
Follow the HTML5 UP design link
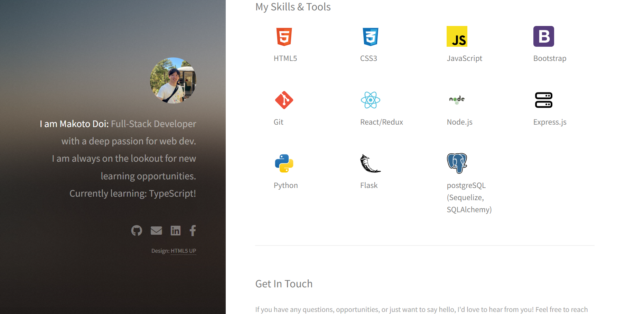click(x=183, y=251)
